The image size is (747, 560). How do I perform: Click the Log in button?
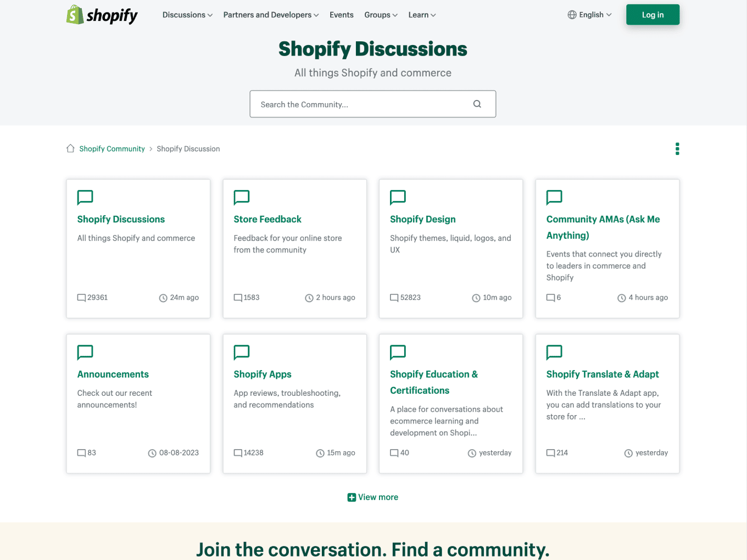click(653, 15)
